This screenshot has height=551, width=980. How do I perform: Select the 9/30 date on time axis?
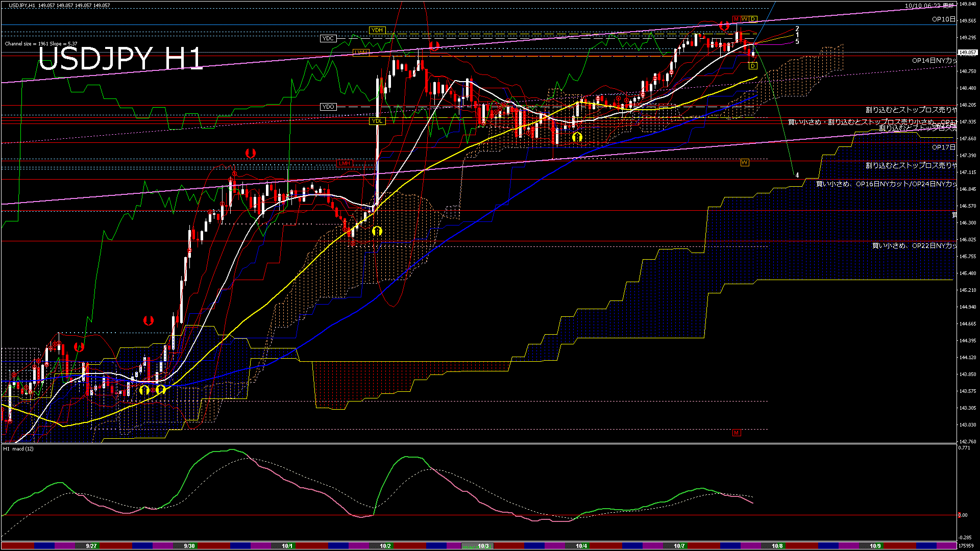pos(189,546)
